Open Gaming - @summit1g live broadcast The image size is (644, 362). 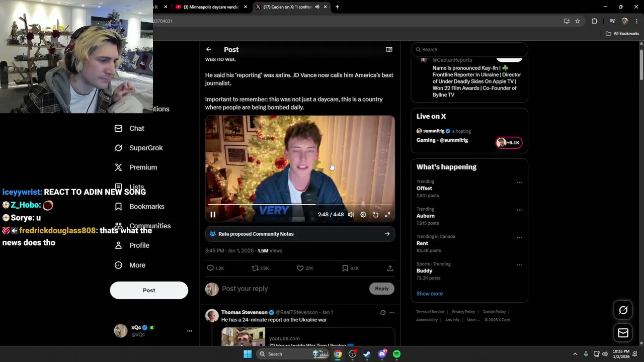click(x=442, y=140)
